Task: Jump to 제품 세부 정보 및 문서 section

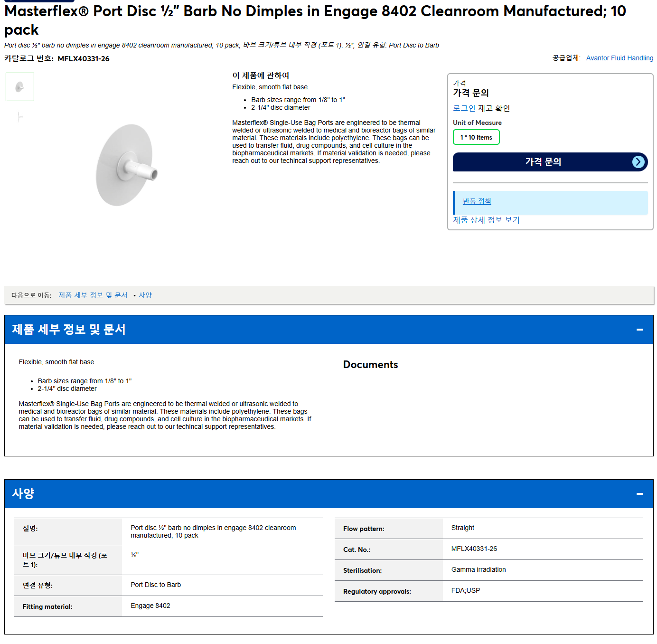Action: pyautogui.click(x=93, y=295)
